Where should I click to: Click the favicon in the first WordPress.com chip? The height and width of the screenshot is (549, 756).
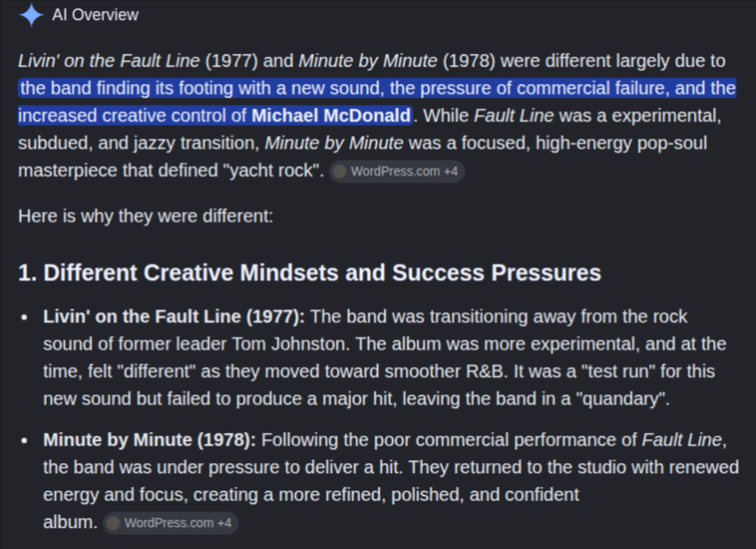point(340,172)
